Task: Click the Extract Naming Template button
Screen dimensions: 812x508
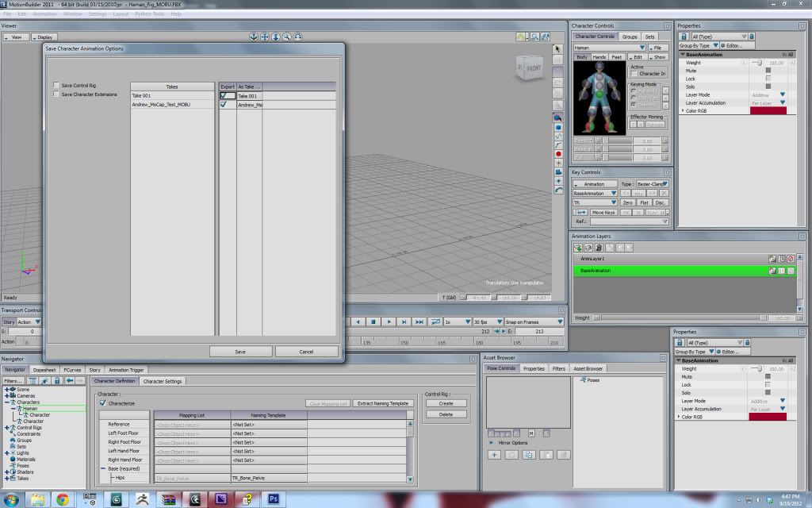Action: (383, 403)
